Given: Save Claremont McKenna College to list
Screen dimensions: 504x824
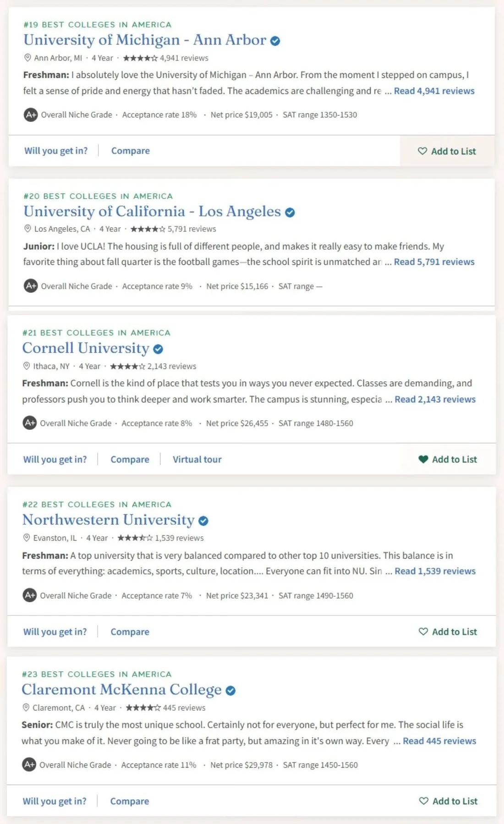Looking at the screenshot, I should (448, 801).
